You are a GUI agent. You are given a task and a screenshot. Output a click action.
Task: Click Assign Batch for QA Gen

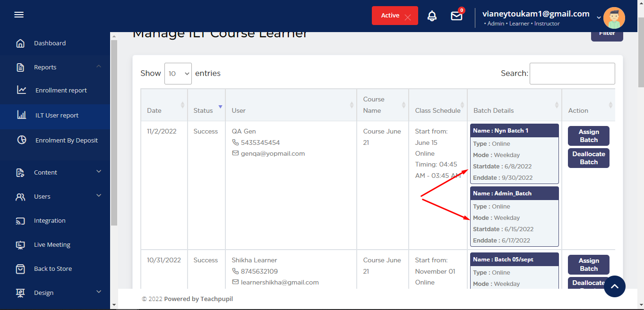click(x=588, y=136)
